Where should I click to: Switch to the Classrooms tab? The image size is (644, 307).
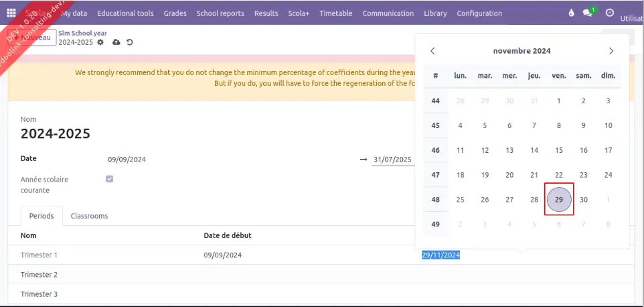point(89,216)
